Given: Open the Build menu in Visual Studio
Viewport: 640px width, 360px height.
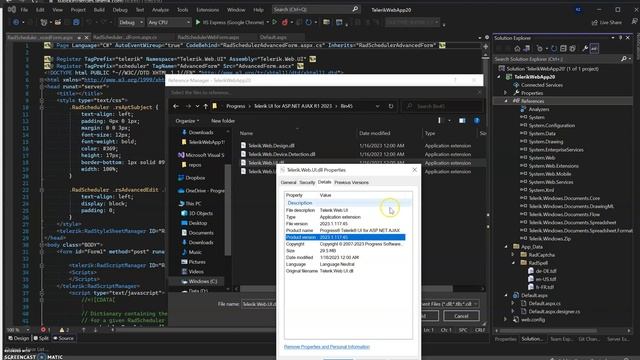Looking at the screenshot, I should point(99,9).
